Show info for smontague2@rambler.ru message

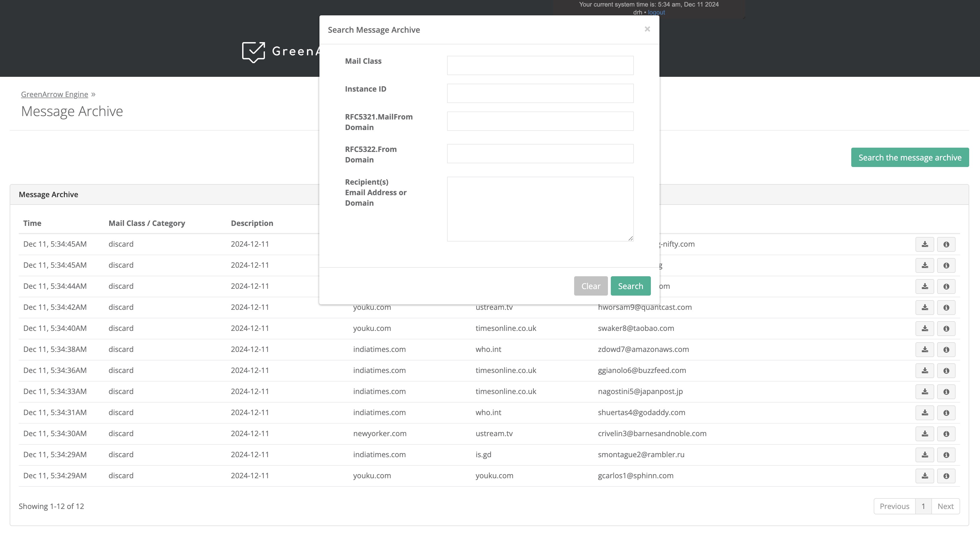click(946, 455)
